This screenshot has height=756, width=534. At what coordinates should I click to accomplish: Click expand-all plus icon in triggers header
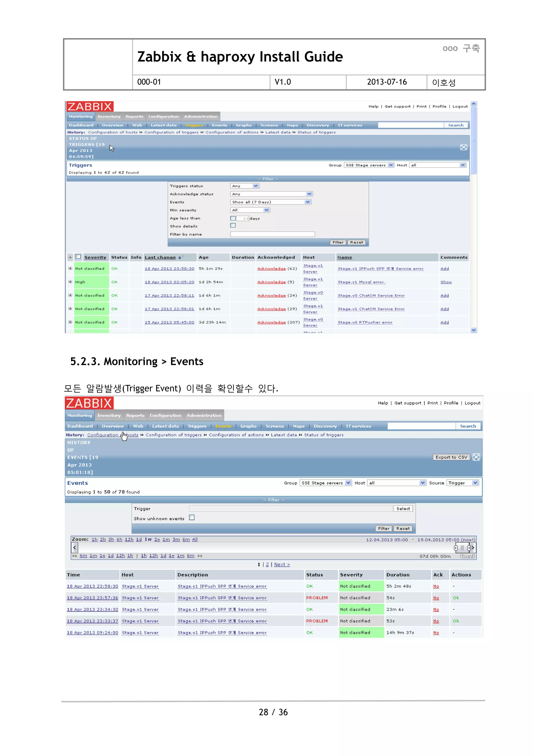(70, 257)
